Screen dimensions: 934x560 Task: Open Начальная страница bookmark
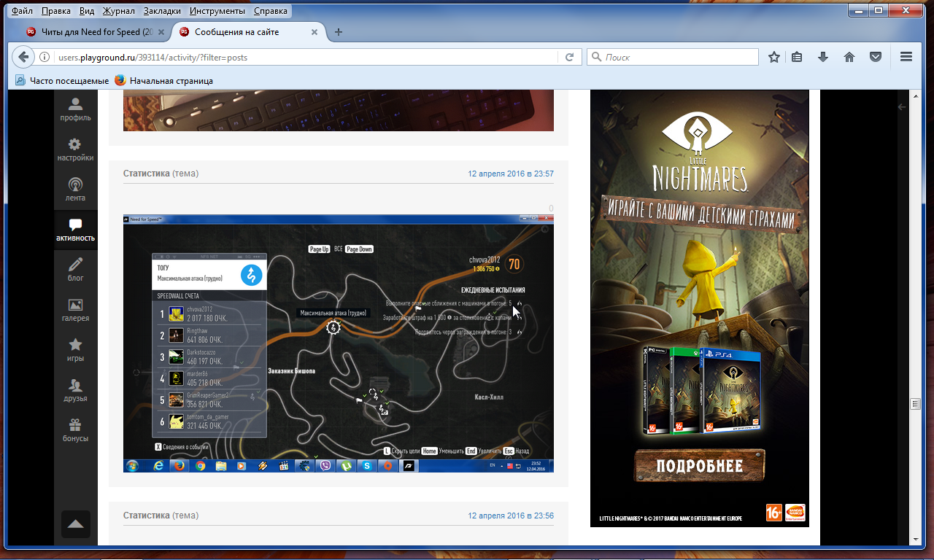point(164,81)
